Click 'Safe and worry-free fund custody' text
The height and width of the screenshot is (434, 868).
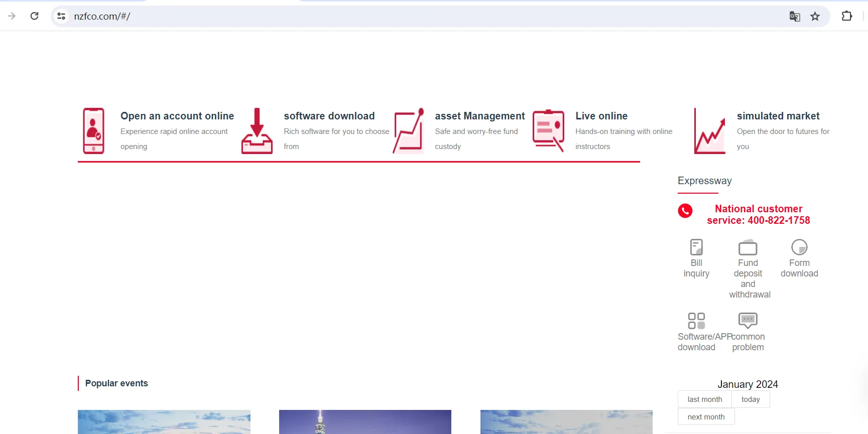coord(476,139)
